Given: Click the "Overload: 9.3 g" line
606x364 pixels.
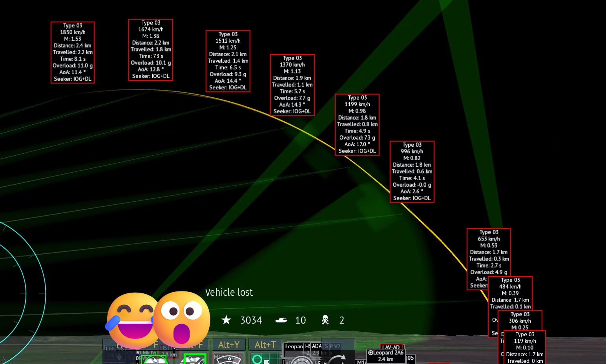Looking at the screenshot, I should [x=228, y=74].
